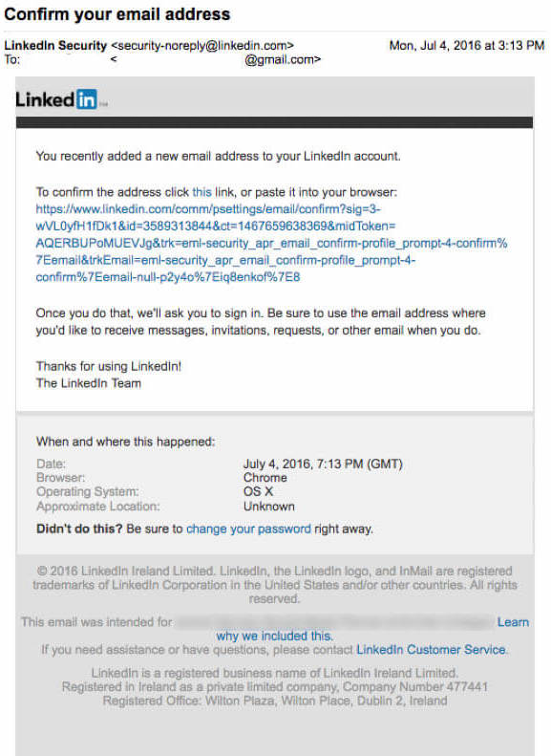Click the recipient's @gmail.com address
This screenshot has width=551, height=756.
[x=283, y=60]
